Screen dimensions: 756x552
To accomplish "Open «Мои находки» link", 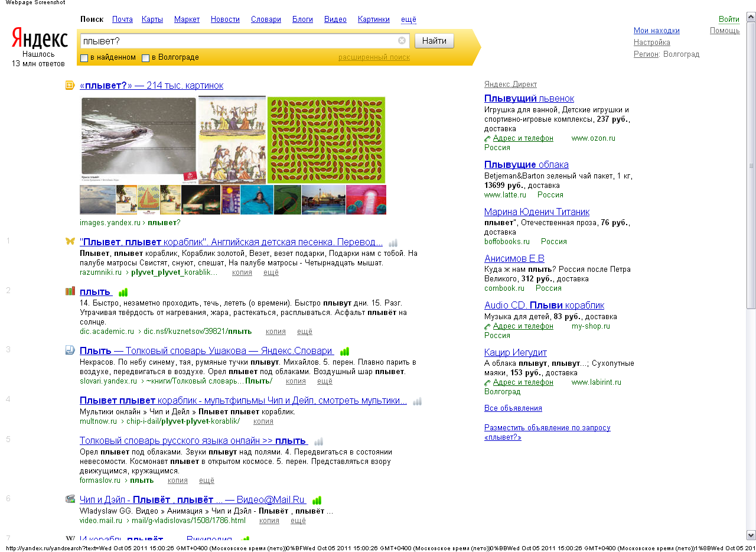I will tap(657, 31).
